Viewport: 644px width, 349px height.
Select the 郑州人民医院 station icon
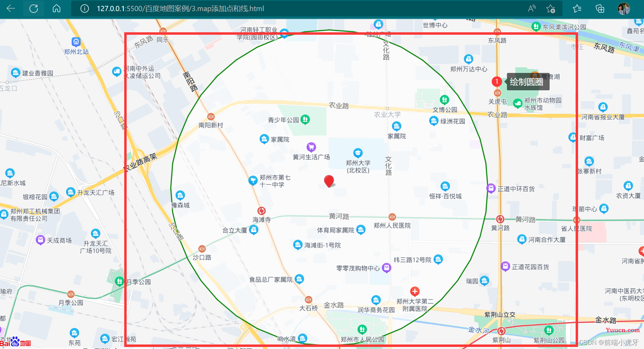[392, 217]
